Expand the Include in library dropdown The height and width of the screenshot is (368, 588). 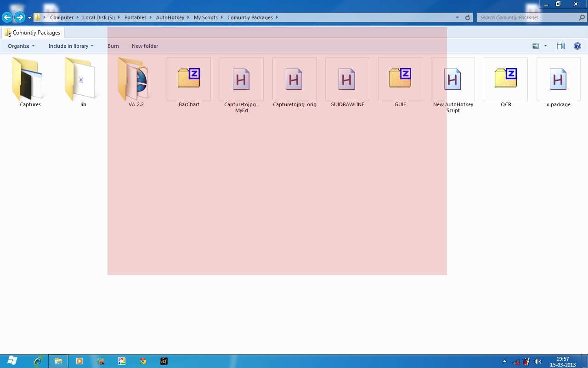[71, 46]
